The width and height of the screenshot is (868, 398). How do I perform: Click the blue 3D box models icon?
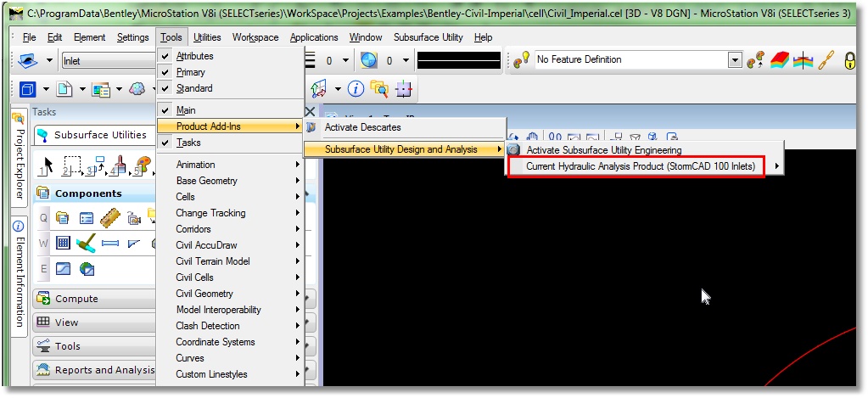tap(27, 89)
